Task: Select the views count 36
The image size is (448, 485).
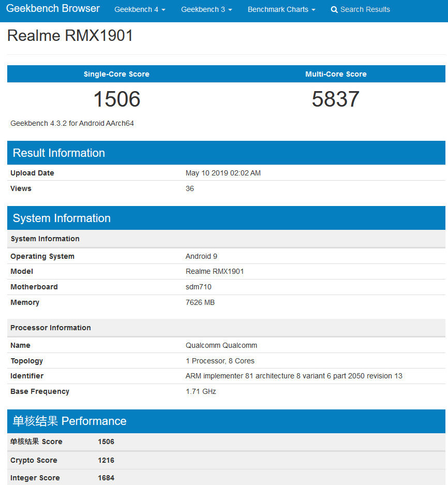Action: (189, 188)
